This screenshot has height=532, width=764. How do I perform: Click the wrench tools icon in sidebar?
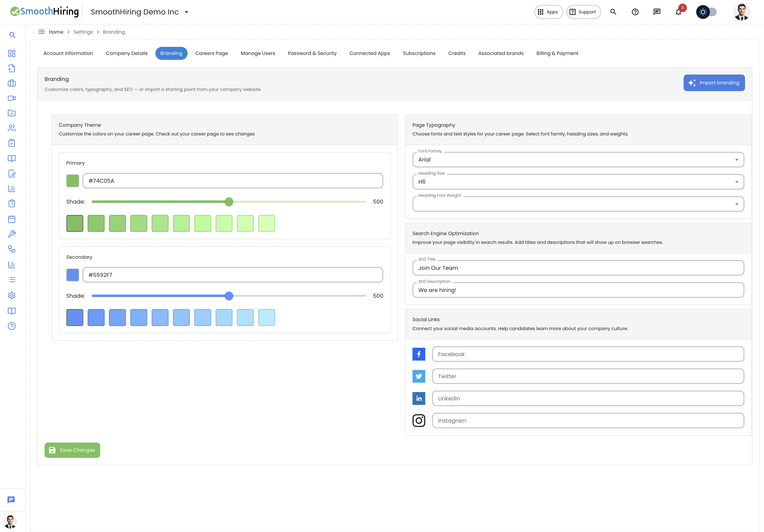click(x=12, y=234)
